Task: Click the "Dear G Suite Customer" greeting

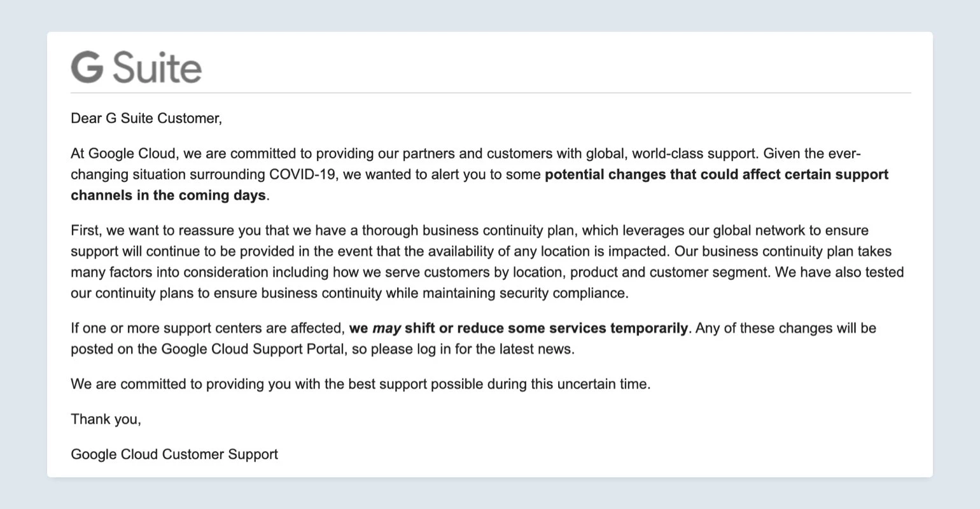Action: 146,118
